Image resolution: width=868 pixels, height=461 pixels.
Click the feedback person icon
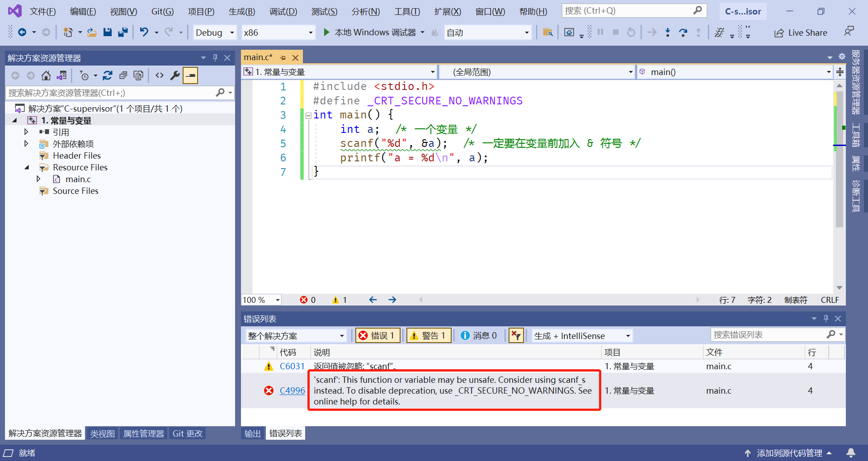849,31
